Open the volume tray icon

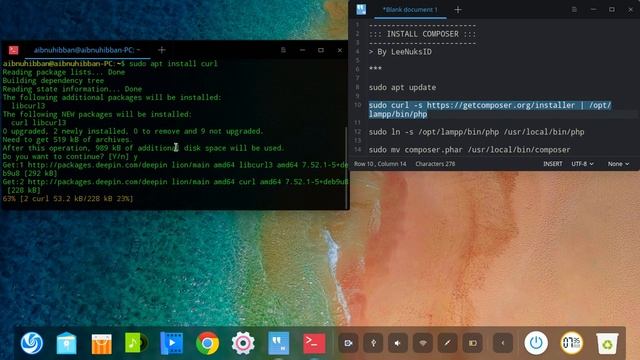398,343
